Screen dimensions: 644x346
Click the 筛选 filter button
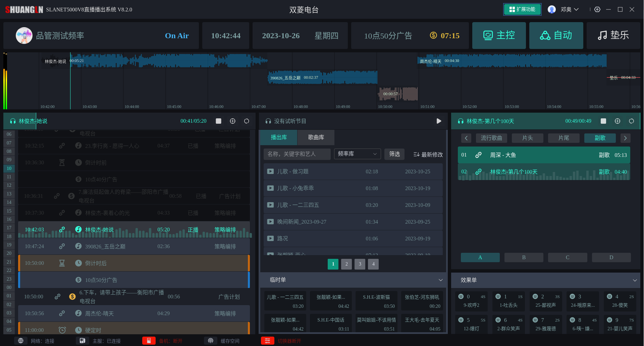(394, 154)
